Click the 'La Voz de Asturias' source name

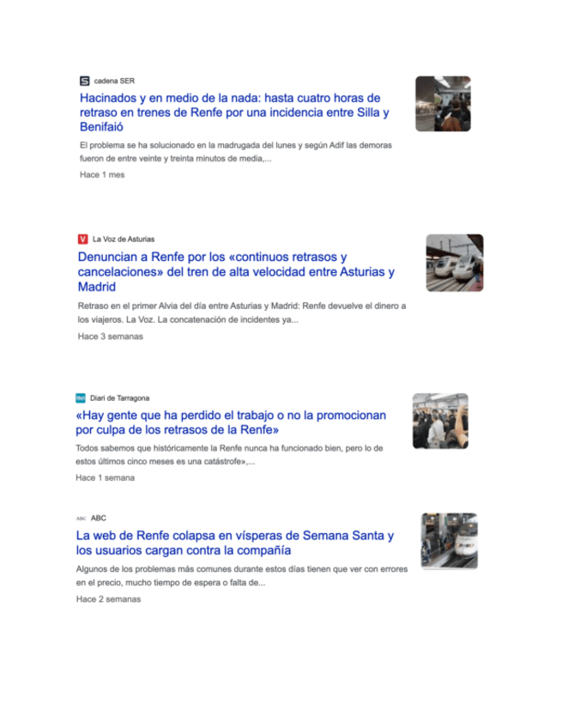click(124, 240)
